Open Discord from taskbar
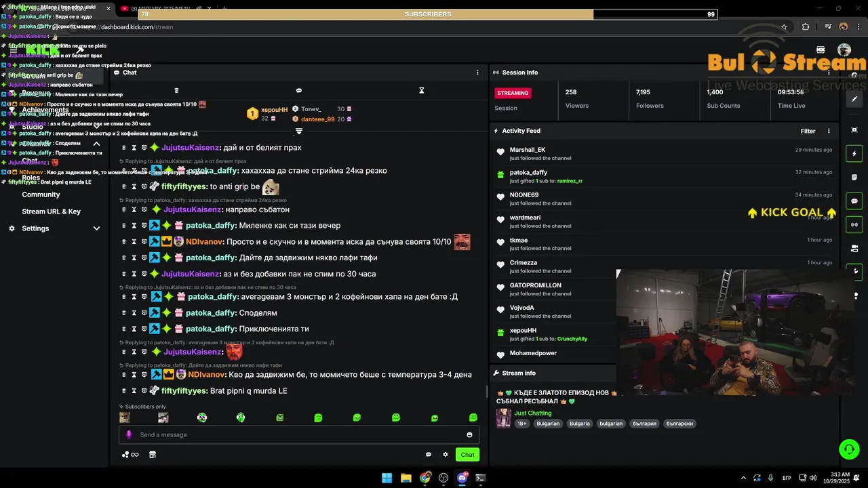868x488 pixels. pyautogui.click(x=462, y=478)
